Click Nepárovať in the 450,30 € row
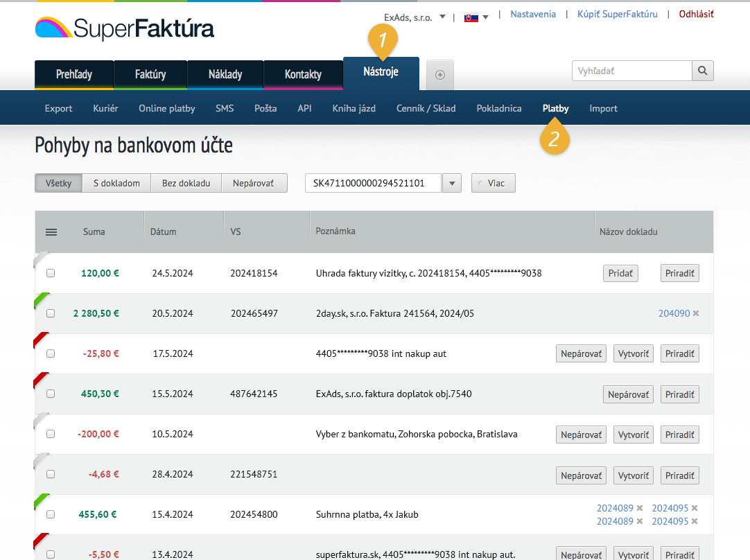This screenshot has height=560, width=750. pyautogui.click(x=628, y=394)
